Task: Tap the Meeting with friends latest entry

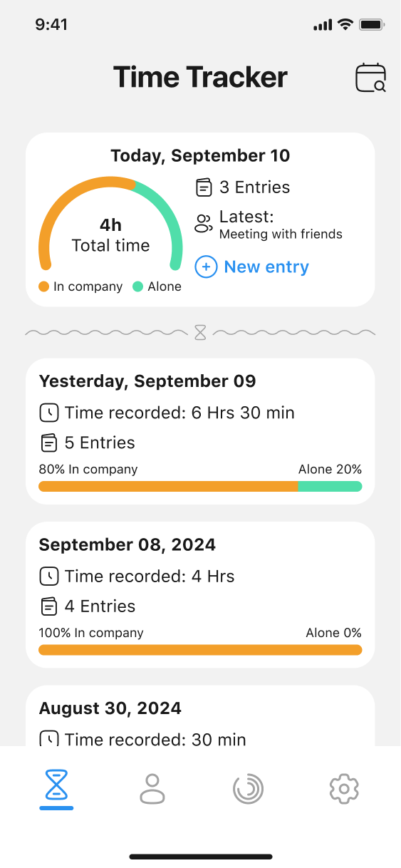Action: click(x=281, y=234)
